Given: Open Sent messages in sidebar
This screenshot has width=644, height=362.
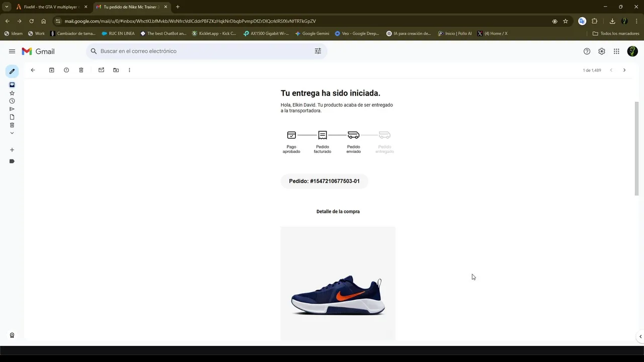Looking at the screenshot, I should 12,109.
